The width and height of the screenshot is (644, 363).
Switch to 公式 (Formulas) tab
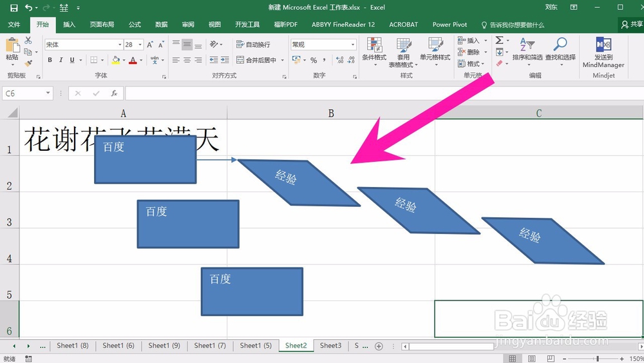click(x=135, y=25)
